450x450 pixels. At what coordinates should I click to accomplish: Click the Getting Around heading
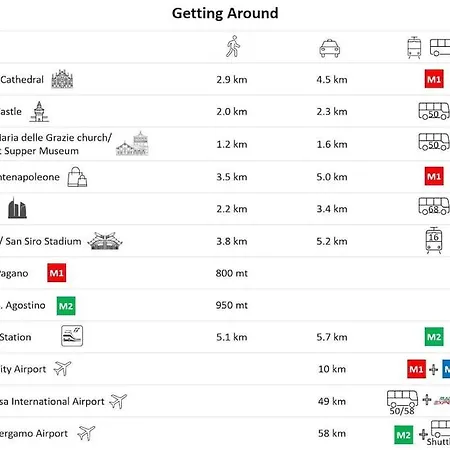[225, 13]
